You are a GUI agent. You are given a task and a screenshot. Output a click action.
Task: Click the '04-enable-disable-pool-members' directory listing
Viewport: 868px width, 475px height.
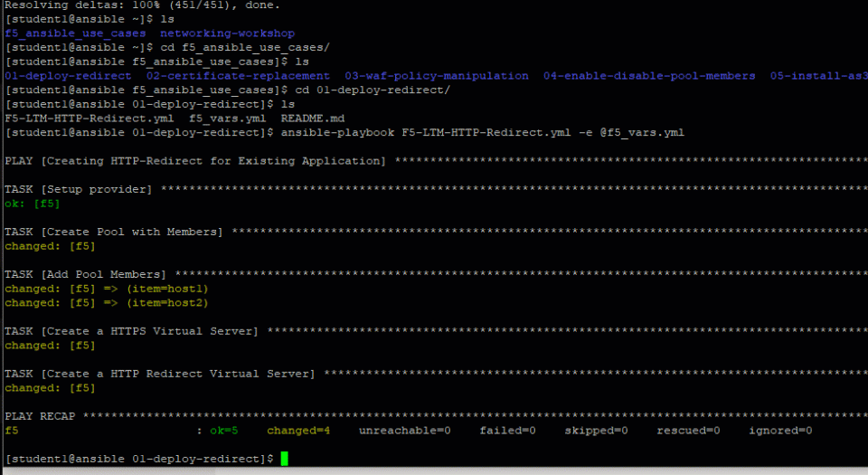pyautogui.click(x=649, y=76)
